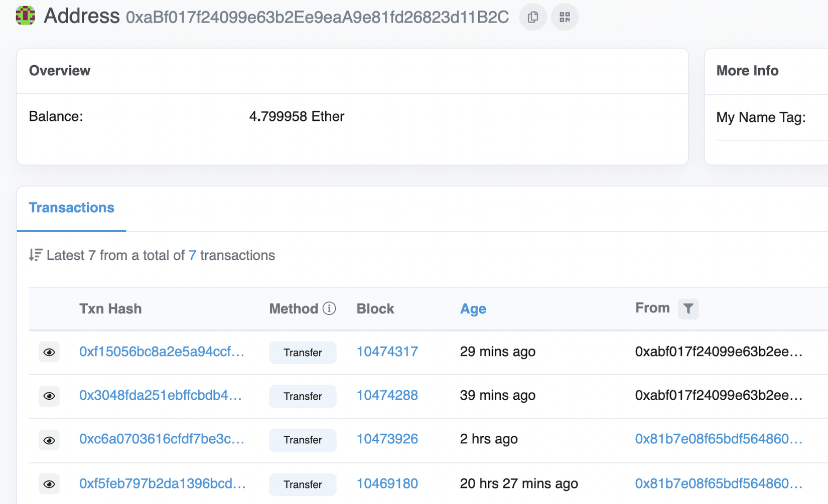Preview transaction 0x3048fda251ebffcbdb4 with eye icon
The height and width of the screenshot is (504, 828).
[x=49, y=396]
